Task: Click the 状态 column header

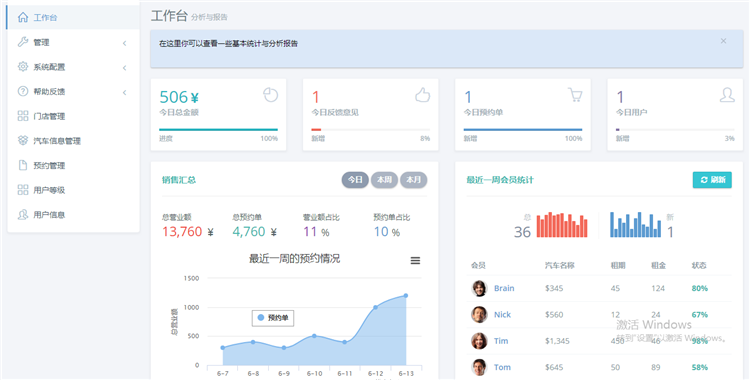Action: coord(699,265)
